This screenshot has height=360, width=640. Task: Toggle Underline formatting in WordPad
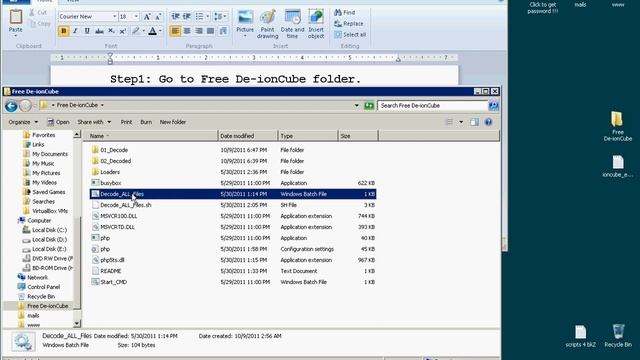[87, 31]
